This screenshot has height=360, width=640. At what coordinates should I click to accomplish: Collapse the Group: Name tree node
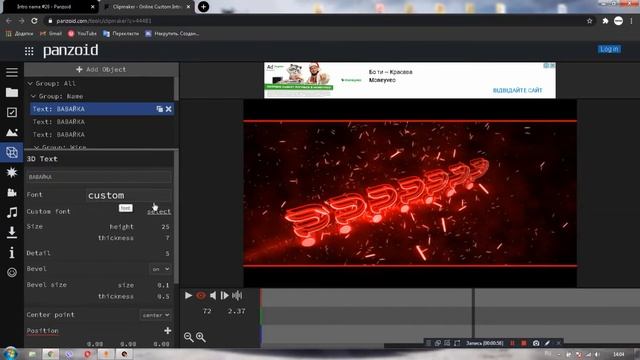click(x=33, y=96)
